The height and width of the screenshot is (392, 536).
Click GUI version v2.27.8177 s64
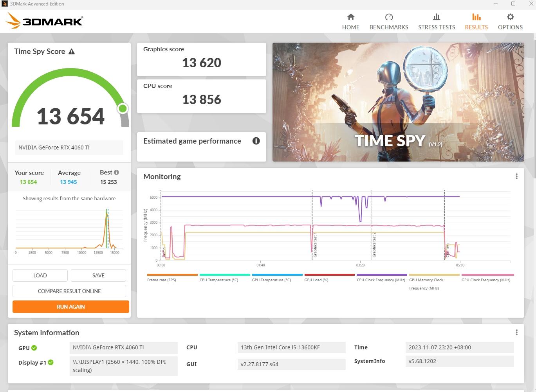click(x=292, y=364)
